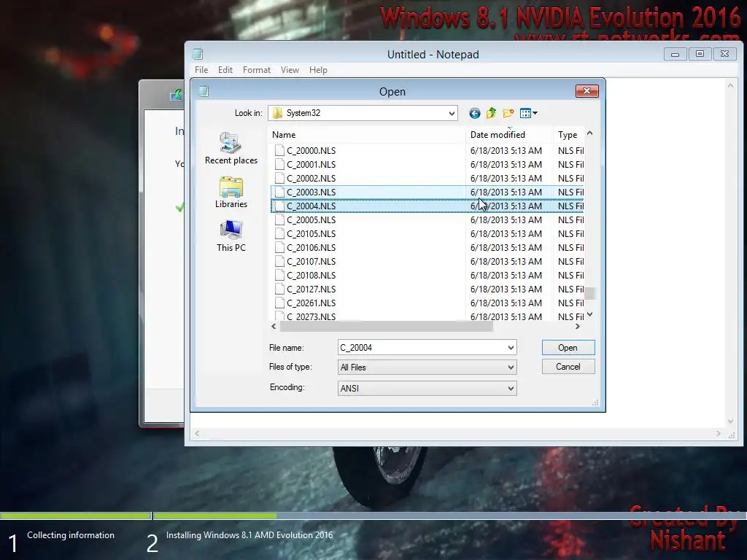
Task: Click file list scroll down arrow
Action: point(589,314)
